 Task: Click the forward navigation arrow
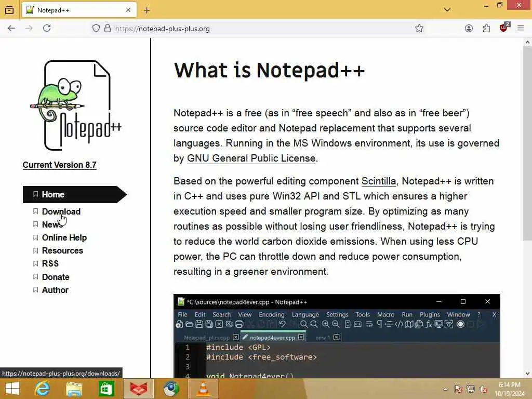[x=29, y=28]
